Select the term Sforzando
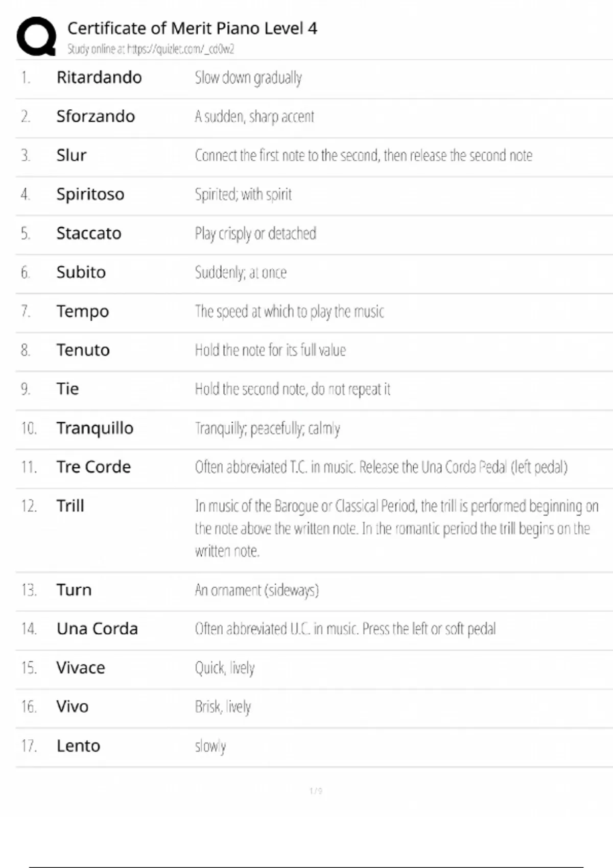 click(x=96, y=116)
